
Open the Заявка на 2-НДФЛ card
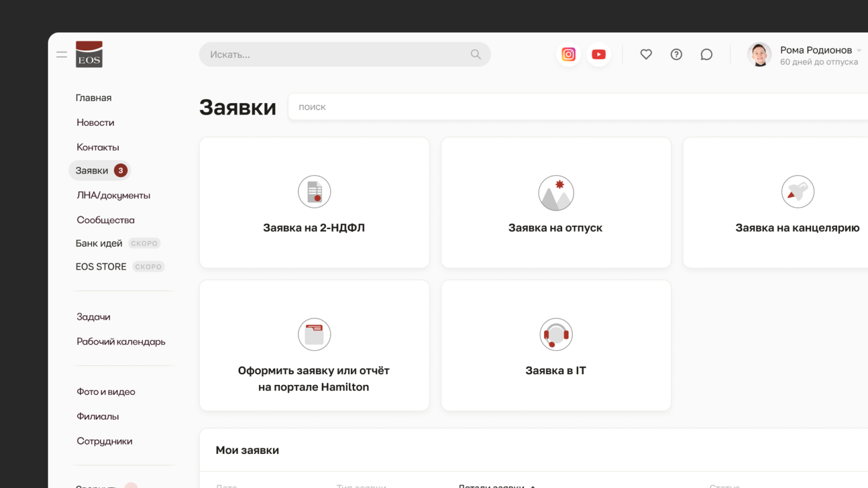pos(314,202)
